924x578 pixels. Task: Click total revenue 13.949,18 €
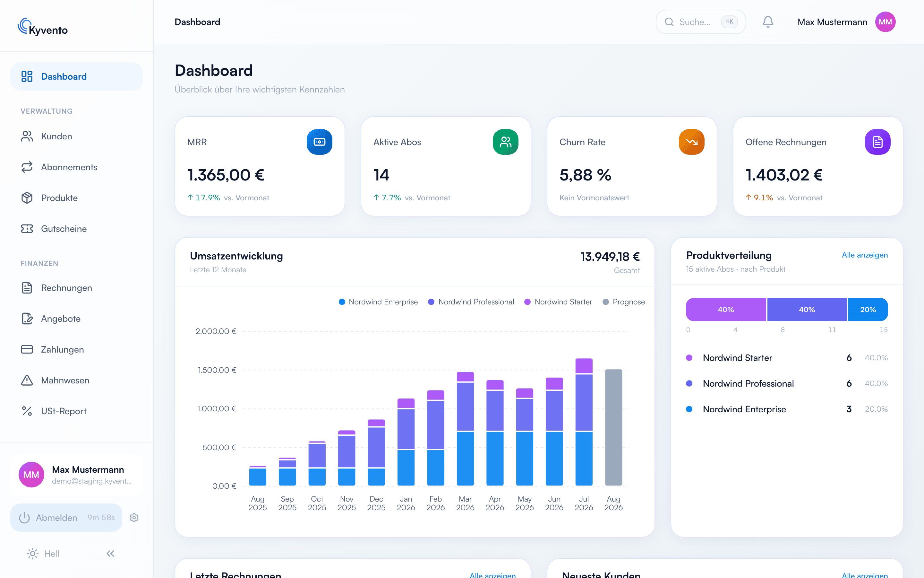click(x=610, y=257)
